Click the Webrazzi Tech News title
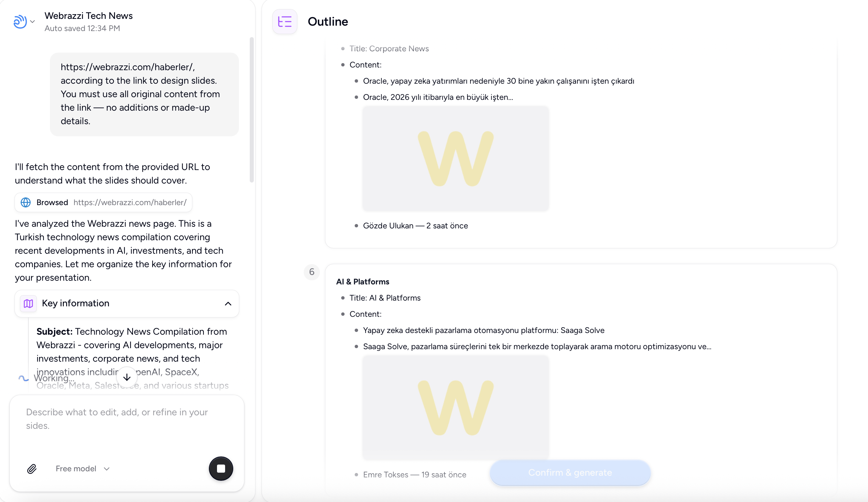The image size is (868, 502). click(x=88, y=16)
